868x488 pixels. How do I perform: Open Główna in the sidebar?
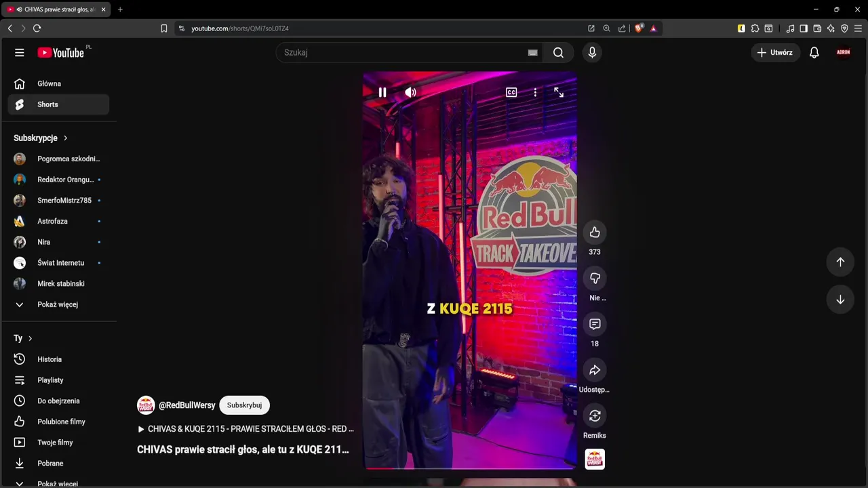point(58,83)
